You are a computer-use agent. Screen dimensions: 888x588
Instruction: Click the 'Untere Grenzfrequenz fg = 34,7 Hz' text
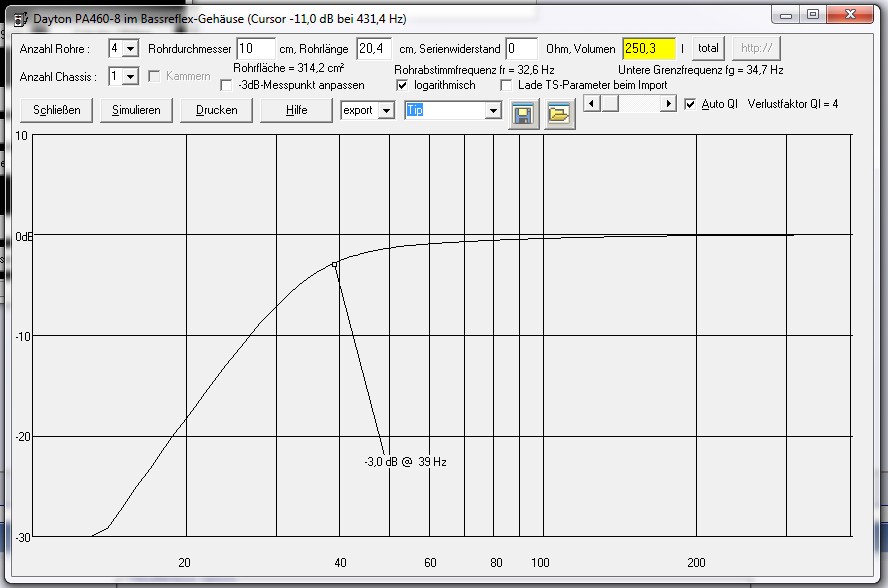[701, 70]
